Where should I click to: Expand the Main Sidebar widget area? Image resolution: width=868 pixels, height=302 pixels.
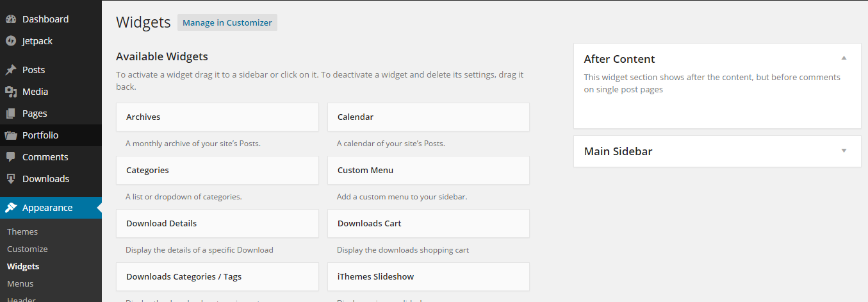[x=844, y=151]
